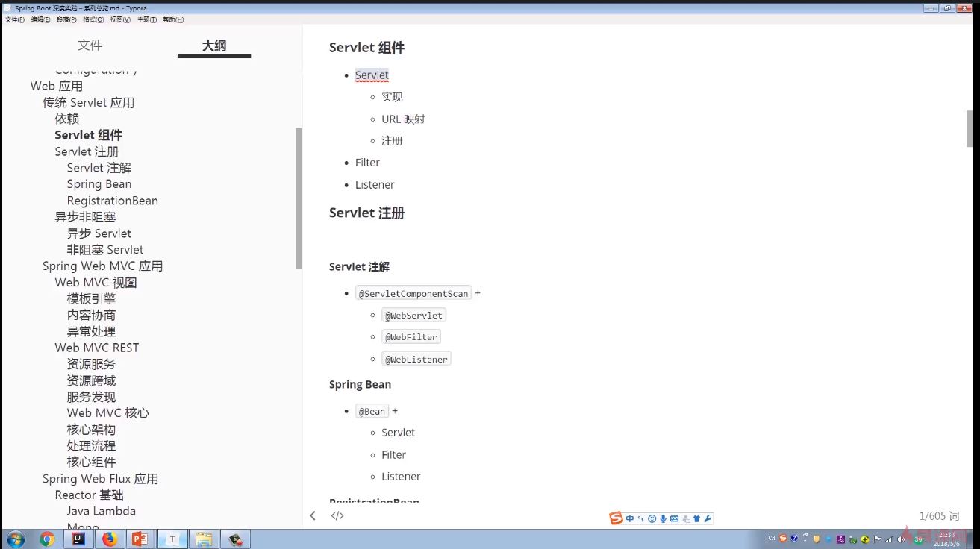This screenshot has width=980, height=549.
Task: Select '异步 Servlet' outline entry
Action: 99,233
